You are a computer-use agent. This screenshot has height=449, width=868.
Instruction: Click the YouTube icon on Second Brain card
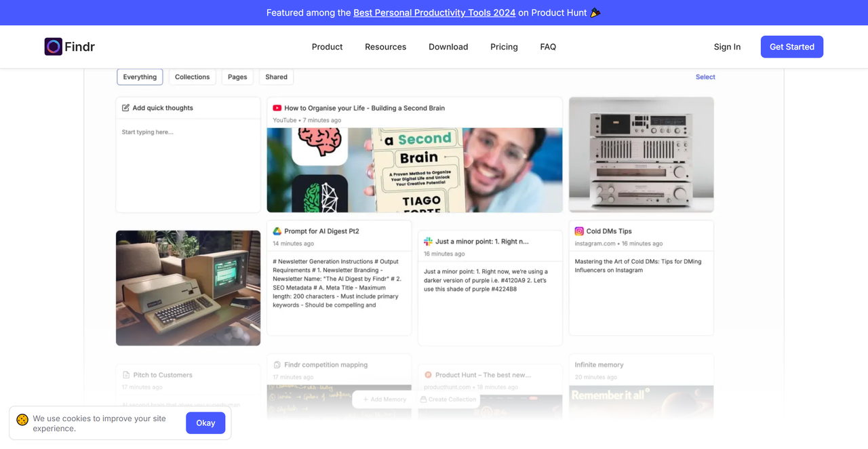pos(277,108)
